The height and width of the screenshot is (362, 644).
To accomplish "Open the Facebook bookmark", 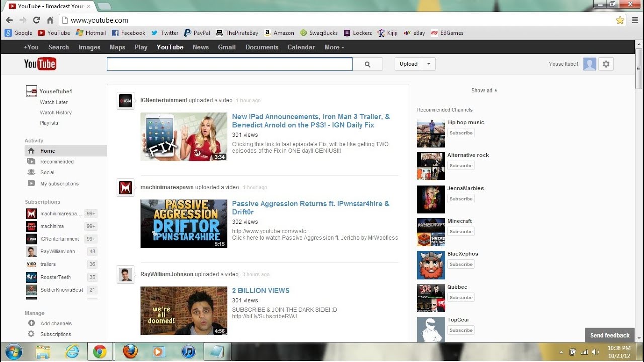I will [128, 33].
